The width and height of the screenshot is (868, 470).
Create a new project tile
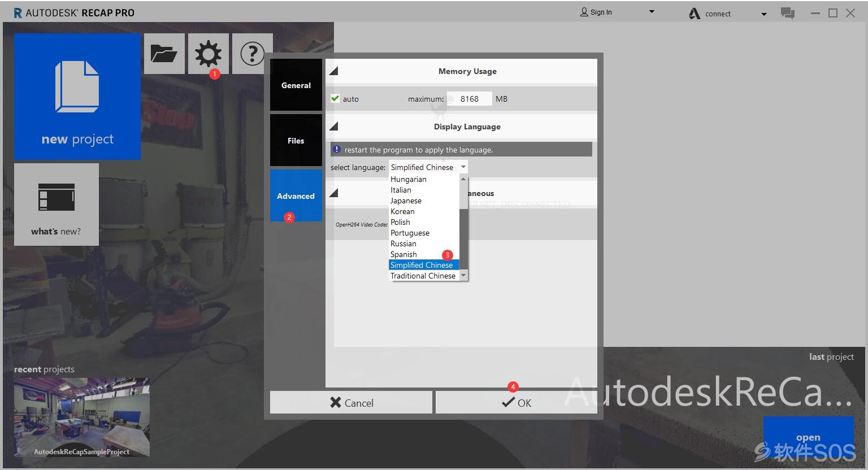(77, 97)
